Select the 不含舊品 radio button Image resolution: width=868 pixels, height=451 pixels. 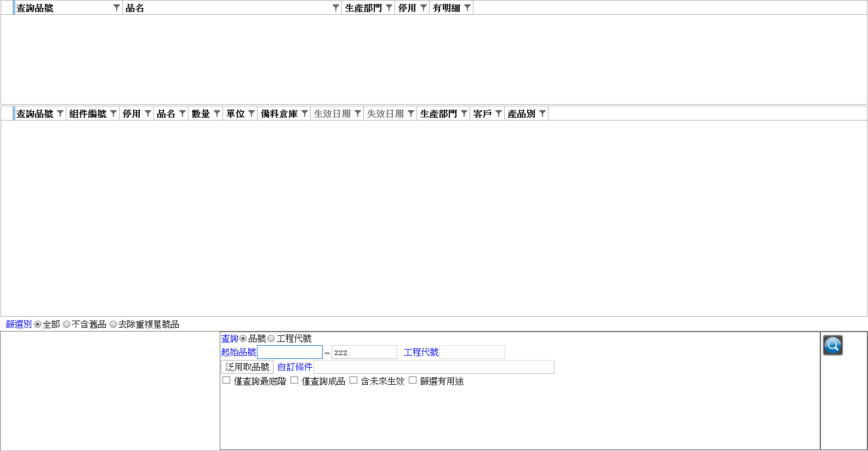pyautogui.click(x=67, y=324)
